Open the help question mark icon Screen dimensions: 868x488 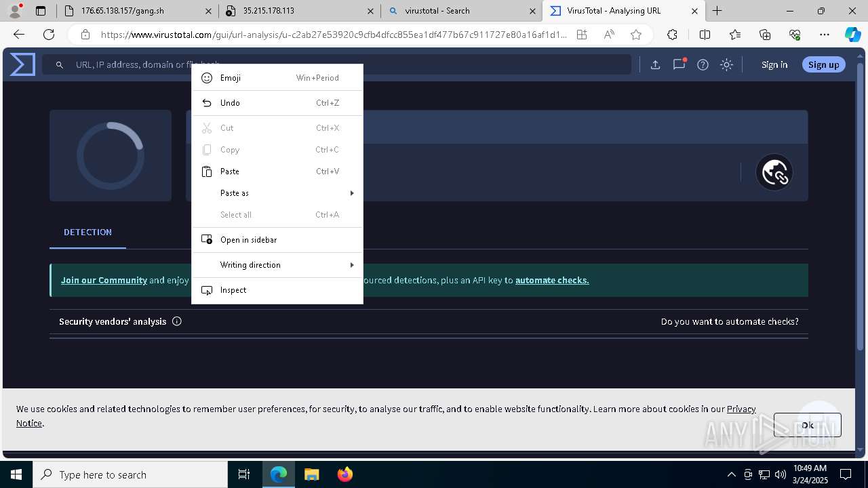click(703, 64)
